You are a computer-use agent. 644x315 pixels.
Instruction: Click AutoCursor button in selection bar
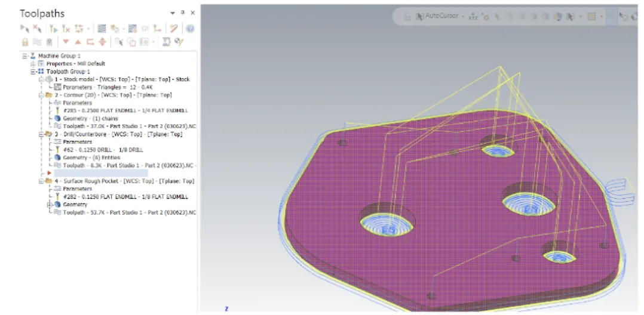point(438,17)
